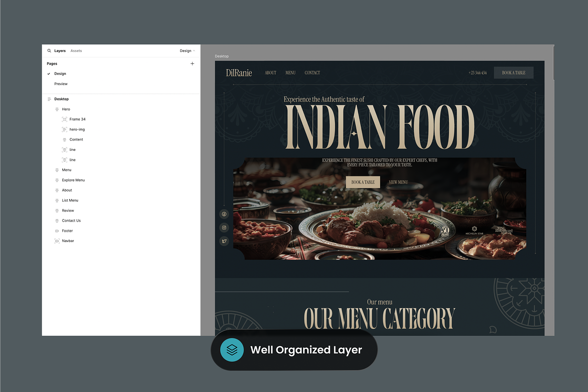The height and width of the screenshot is (392, 588).
Task: Click the Contact Us layer icon
Action: point(57,220)
